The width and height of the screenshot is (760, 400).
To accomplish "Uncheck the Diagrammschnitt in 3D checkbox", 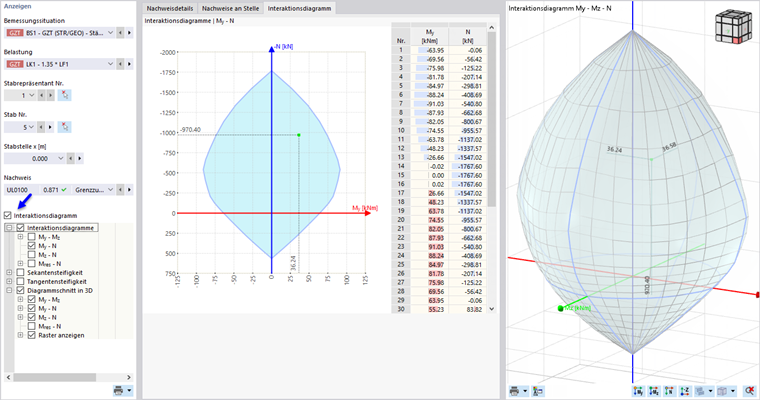I will 20,290.
